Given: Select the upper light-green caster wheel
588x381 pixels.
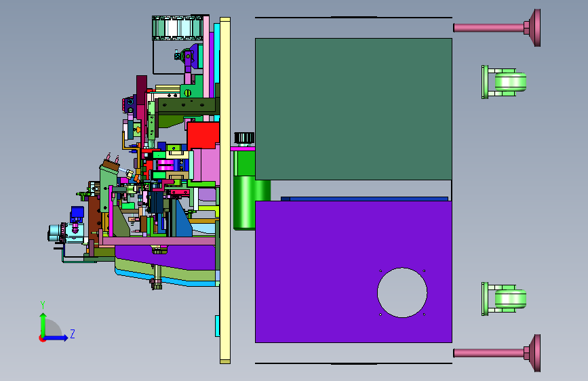Looking at the screenshot, I should pyautogui.click(x=510, y=82).
